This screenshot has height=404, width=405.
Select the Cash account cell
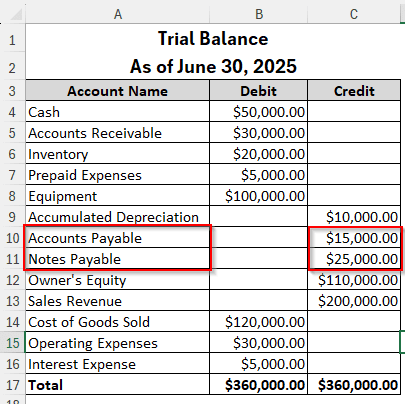[117, 112]
